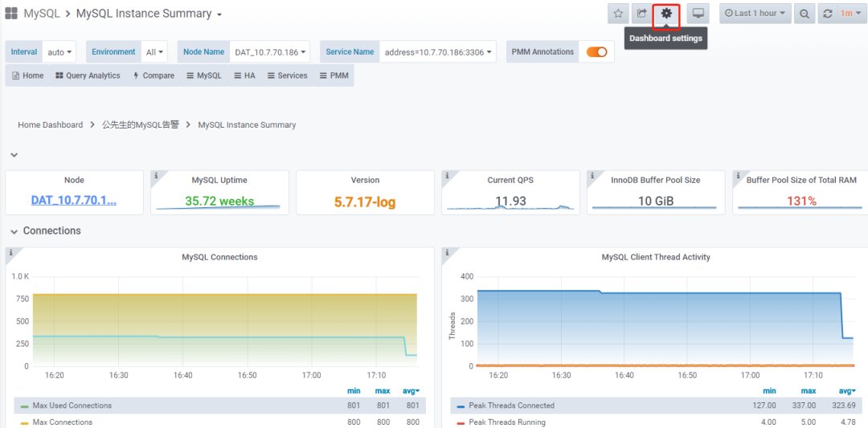Image resolution: width=868 pixels, height=428 pixels.
Task: Click the 131% buffer pool value
Action: tap(801, 201)
